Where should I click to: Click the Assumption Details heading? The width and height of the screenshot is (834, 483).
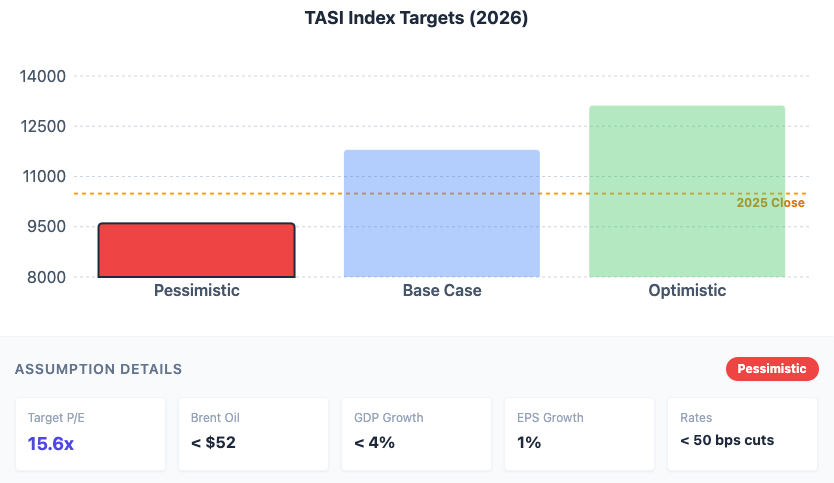(98, 369)
